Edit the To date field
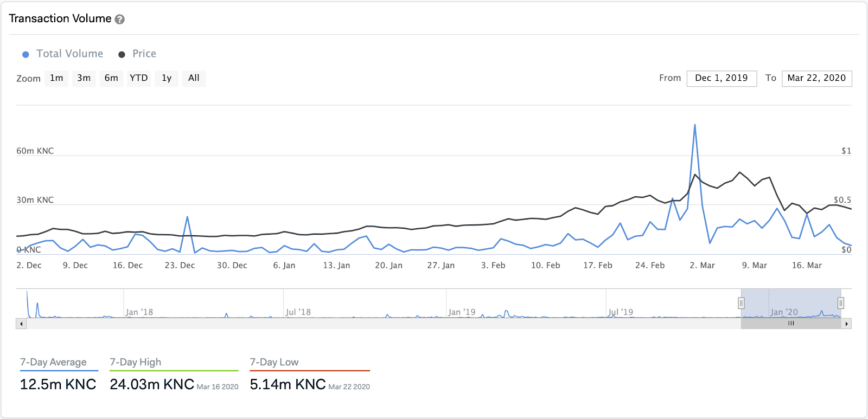 pyautogui.click(x=816, y=79)
